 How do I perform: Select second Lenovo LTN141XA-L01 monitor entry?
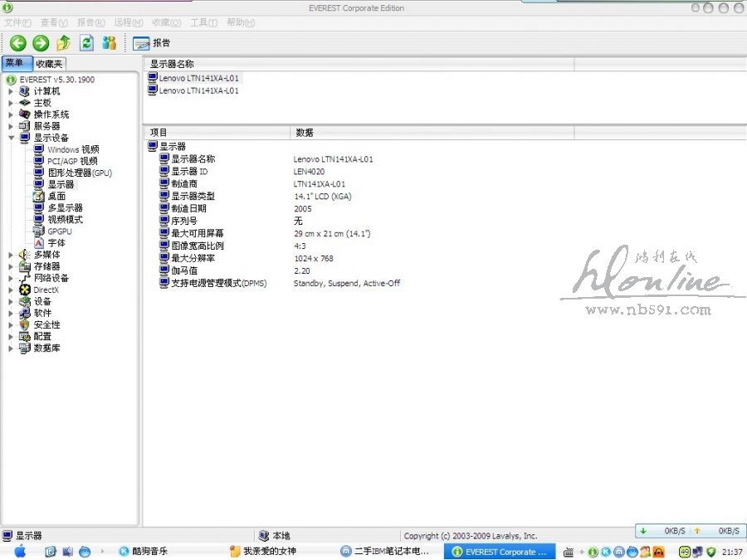click(x=198, y=90)
